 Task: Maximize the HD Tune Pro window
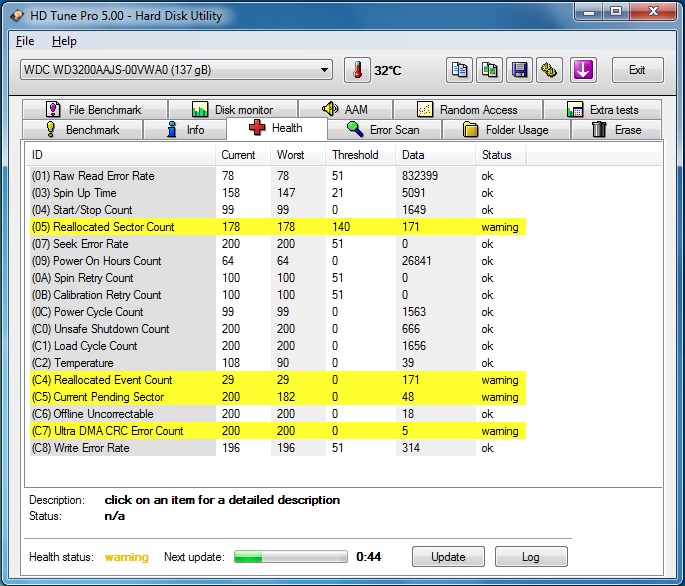tap(616, 11)
